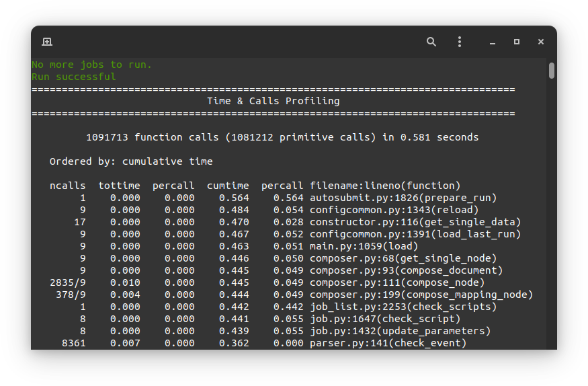Screen dimensions: 588x386
Task: Click 'parser.py:141(check_event)' entry
Action: click(x=388, y=343)
